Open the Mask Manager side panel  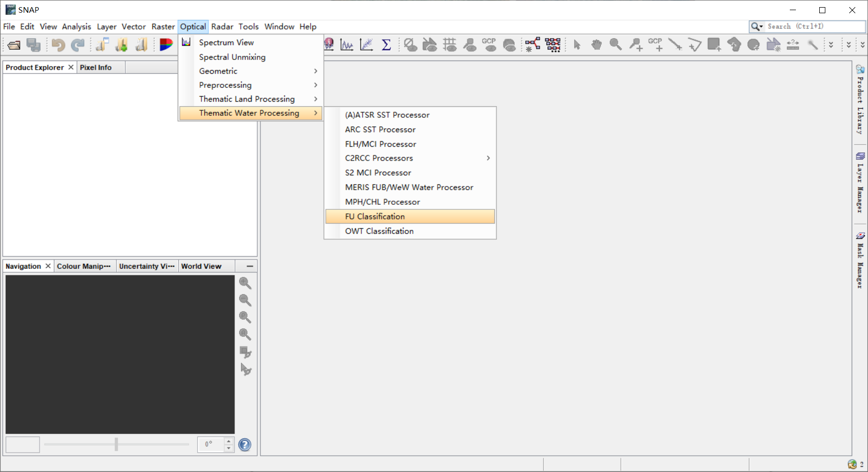click(860, 260)
